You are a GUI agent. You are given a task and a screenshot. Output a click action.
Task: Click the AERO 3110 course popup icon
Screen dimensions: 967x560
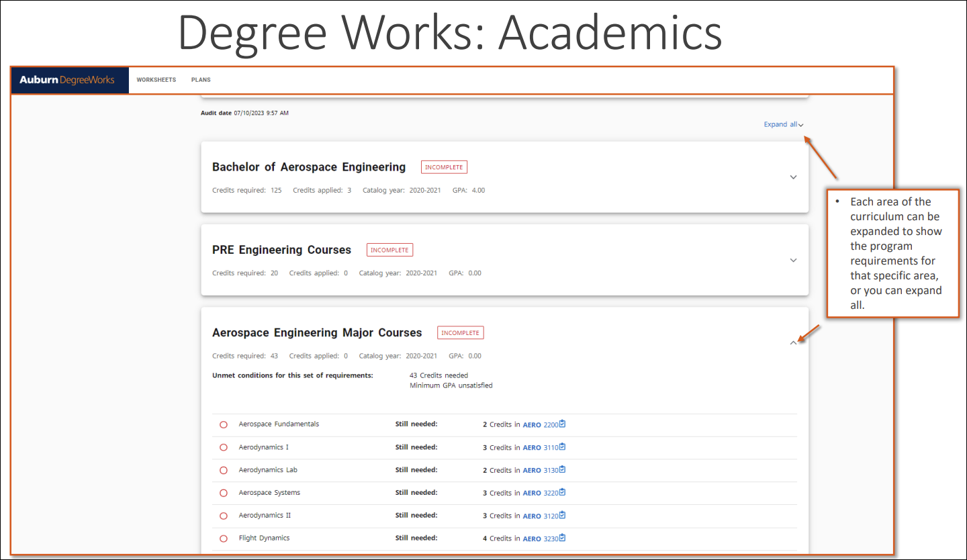(x=562, y=447)
